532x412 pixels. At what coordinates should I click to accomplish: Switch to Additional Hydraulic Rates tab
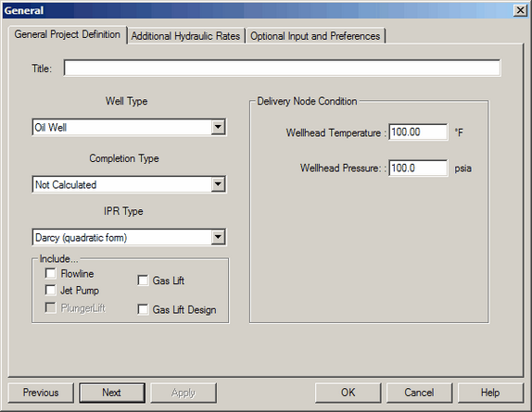[x=185, y=36]
